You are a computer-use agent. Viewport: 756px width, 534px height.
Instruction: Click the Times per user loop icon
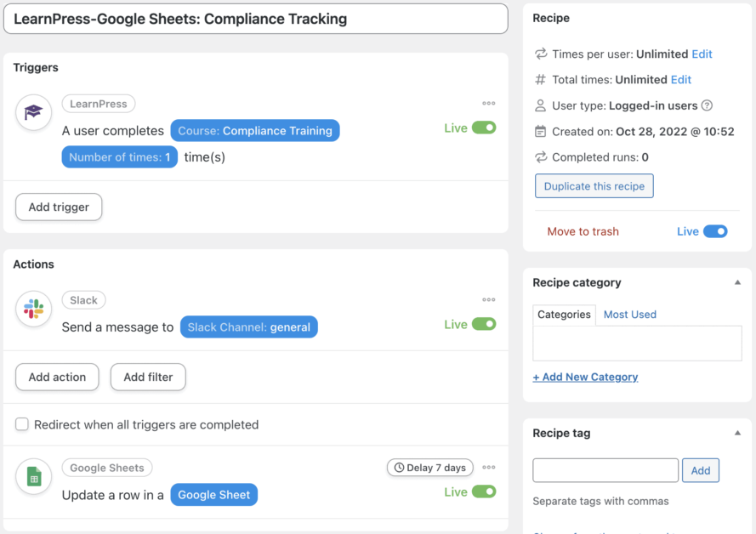[541, 54]
